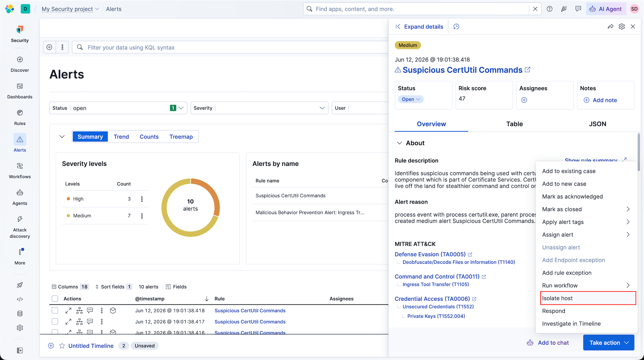Toggle the select-all alerts checkbox
This screenshot has height=360, width=644.
click(x=55, y=299)
